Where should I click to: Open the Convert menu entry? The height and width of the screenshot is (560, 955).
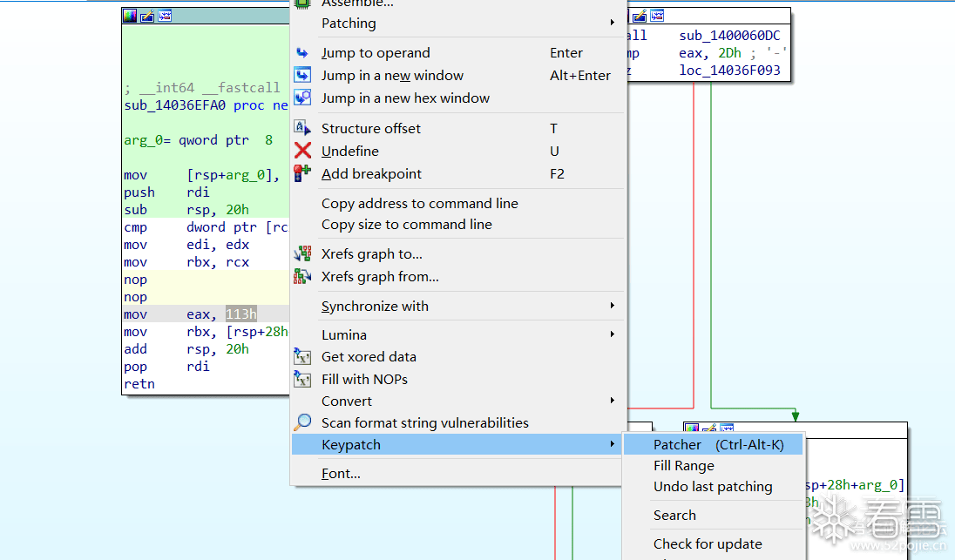[458, 401]
